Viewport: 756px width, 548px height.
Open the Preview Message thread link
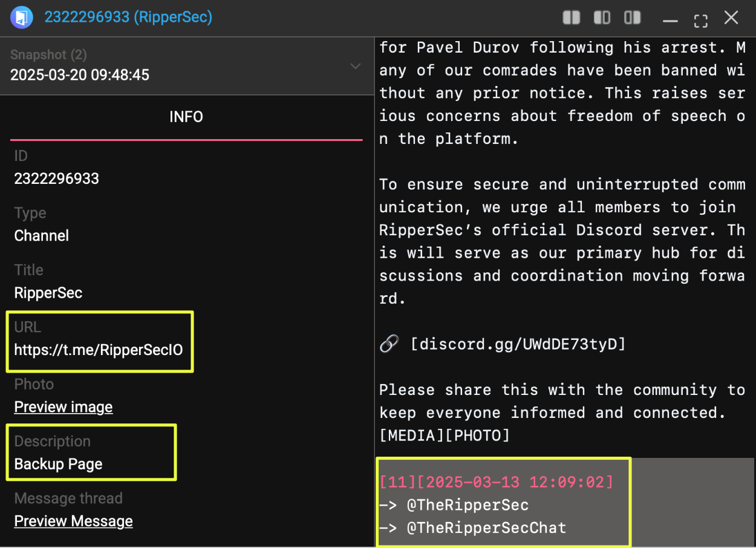pos(73,521)
